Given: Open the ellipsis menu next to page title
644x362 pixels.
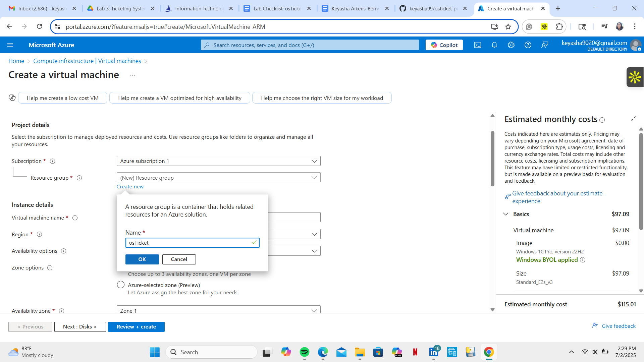Looking at the screenshot, I should point(132,75).
